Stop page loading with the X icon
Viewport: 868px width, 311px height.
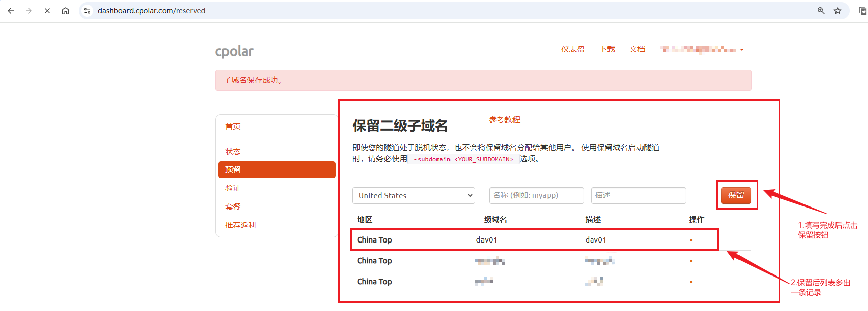[47, 11]
